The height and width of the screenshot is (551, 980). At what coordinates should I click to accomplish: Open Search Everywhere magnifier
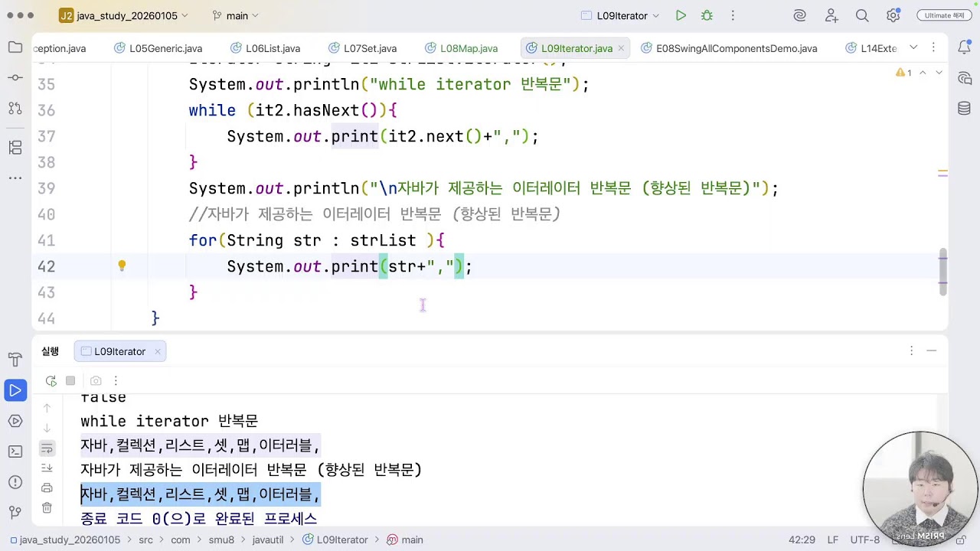[x=862, y=15]
